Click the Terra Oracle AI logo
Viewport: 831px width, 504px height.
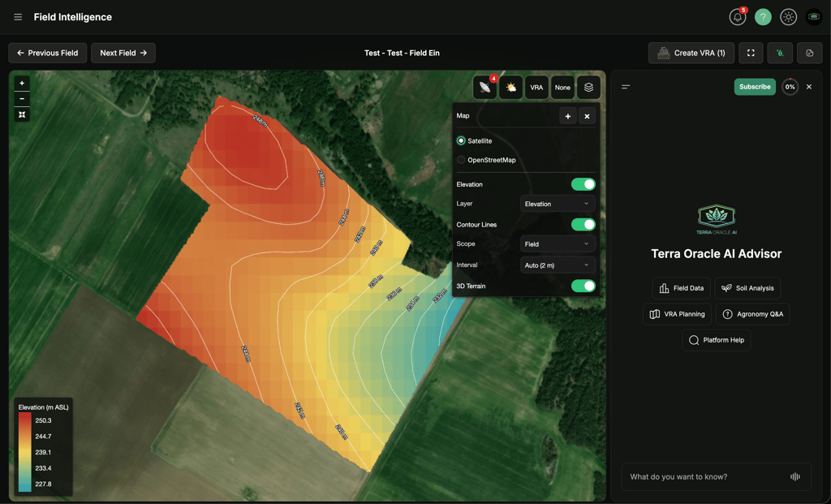point(717,219)
